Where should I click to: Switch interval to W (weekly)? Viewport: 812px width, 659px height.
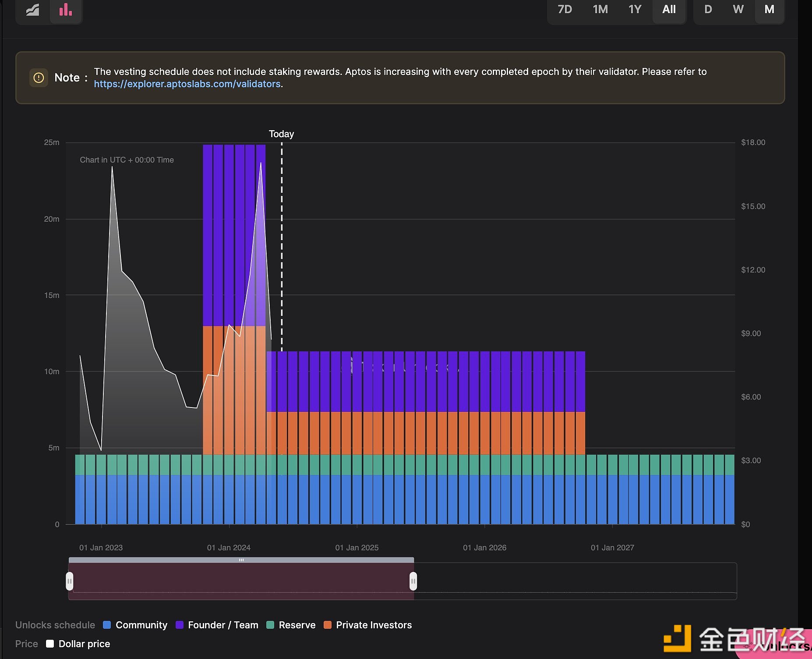(738, 9)
